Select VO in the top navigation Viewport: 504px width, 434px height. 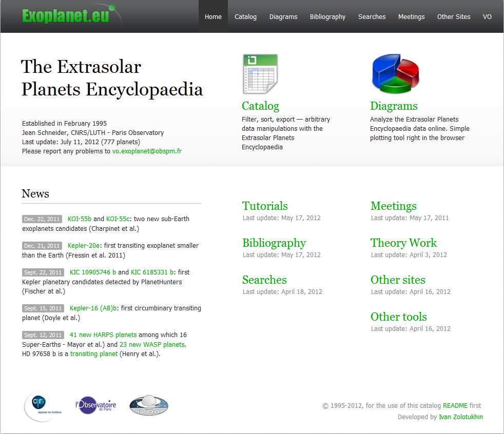tap(487, 17)
